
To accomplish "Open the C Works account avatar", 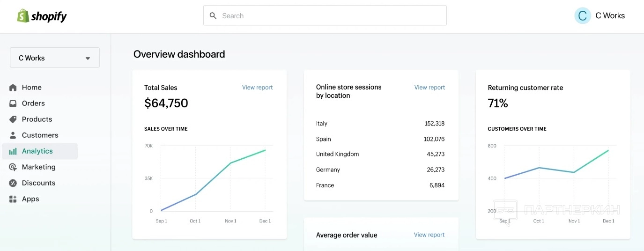I will click(582, 16).
